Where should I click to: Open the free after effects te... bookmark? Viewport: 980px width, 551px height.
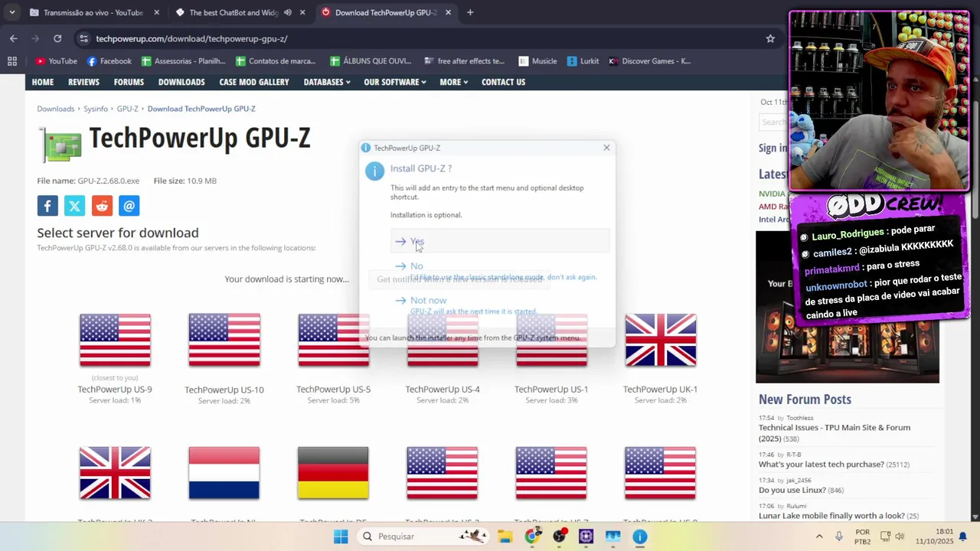tap(464, 61)
